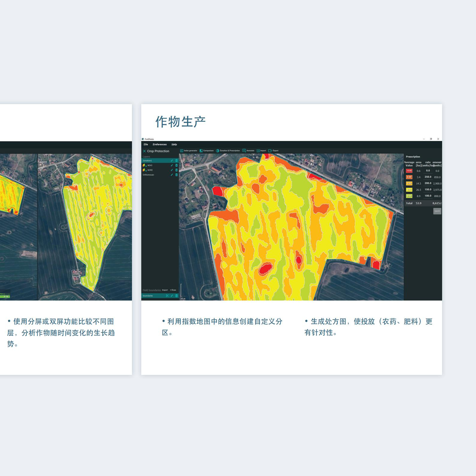Delete the Zonation1 layer
Image resolution: width=476 pixels, height=476 pixels.
click(x=176, y=161)
